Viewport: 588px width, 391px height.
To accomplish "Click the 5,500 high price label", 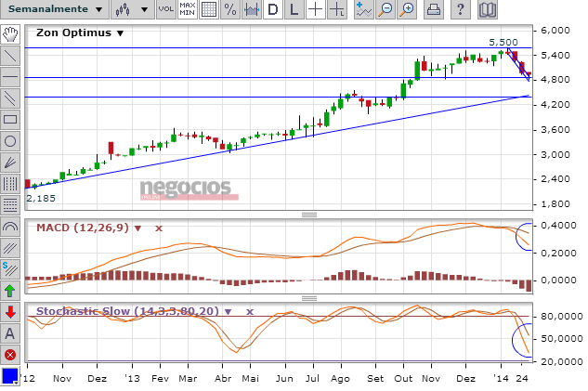I will coord(503,42).
